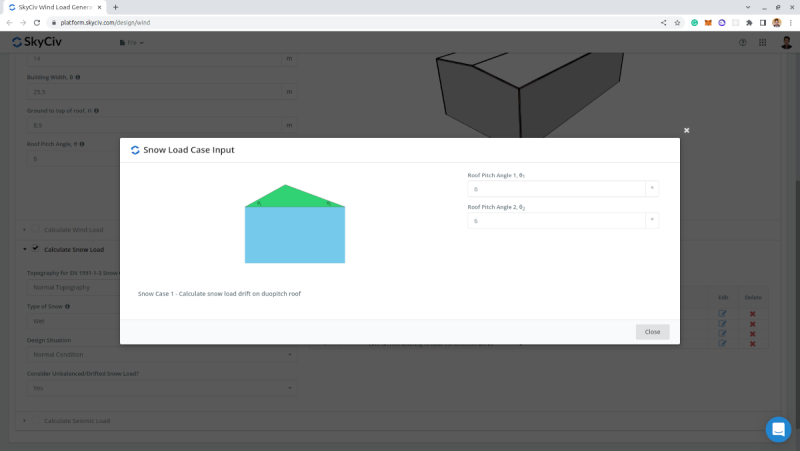Open a new browser tab
Screen dimensions: 800x451
[115, 7]
